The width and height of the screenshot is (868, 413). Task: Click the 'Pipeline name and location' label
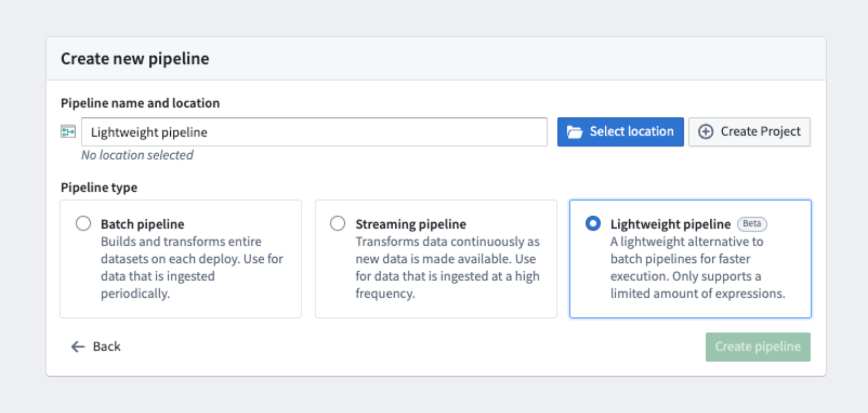140,103
